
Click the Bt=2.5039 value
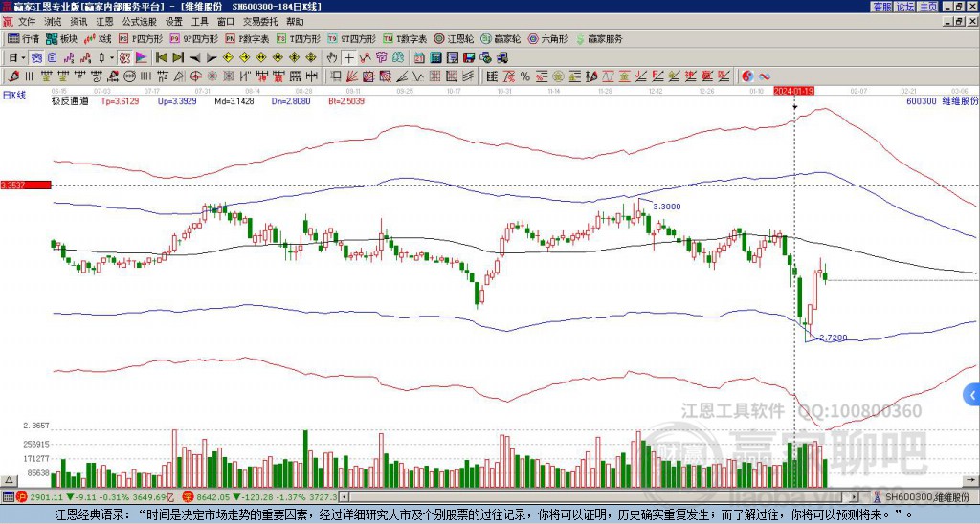coord(345,100)
